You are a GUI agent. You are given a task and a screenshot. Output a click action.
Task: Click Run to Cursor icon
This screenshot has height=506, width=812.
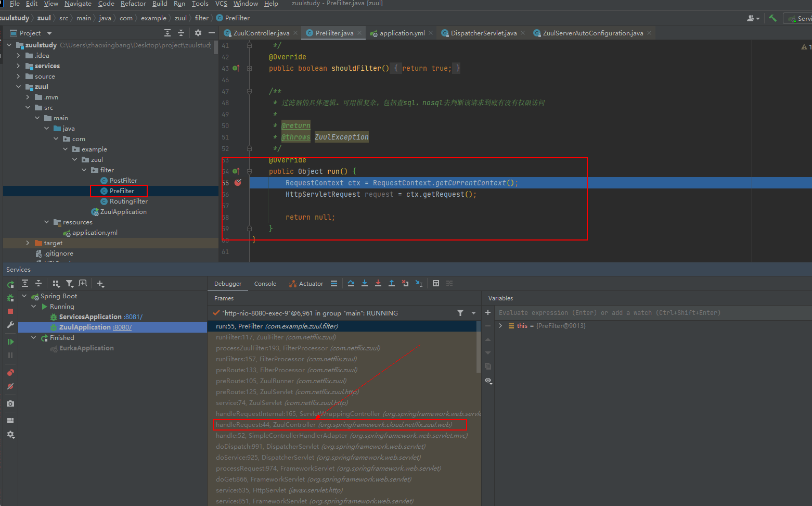[x=419, y=283]
